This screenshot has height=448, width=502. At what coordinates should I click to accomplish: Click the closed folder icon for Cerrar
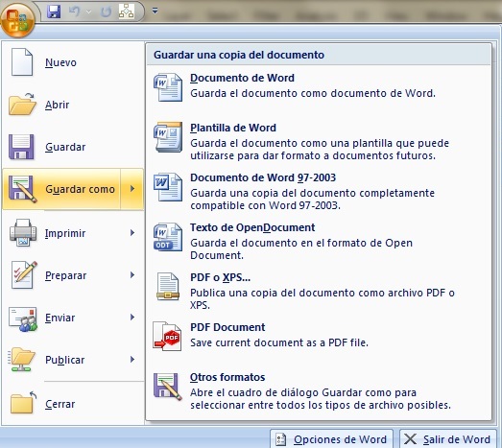coord(23,403)
